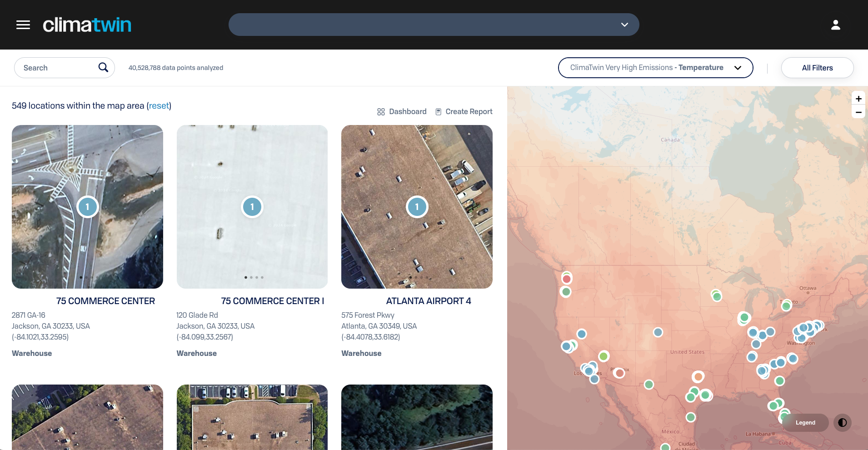Zoom in on the map

pyautogui.click(x=858, y=99)
